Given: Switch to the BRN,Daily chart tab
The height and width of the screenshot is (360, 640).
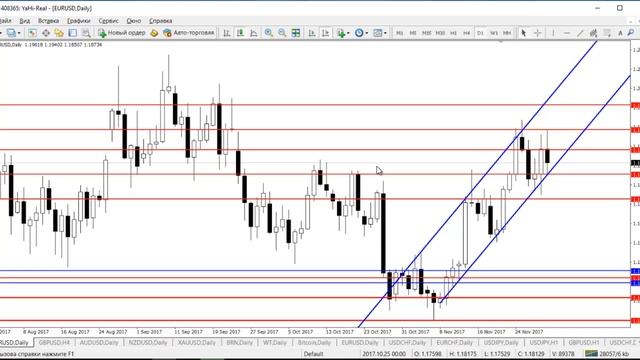Looking at the screenshot, I should pyautogui.click(x=240, y=342).
